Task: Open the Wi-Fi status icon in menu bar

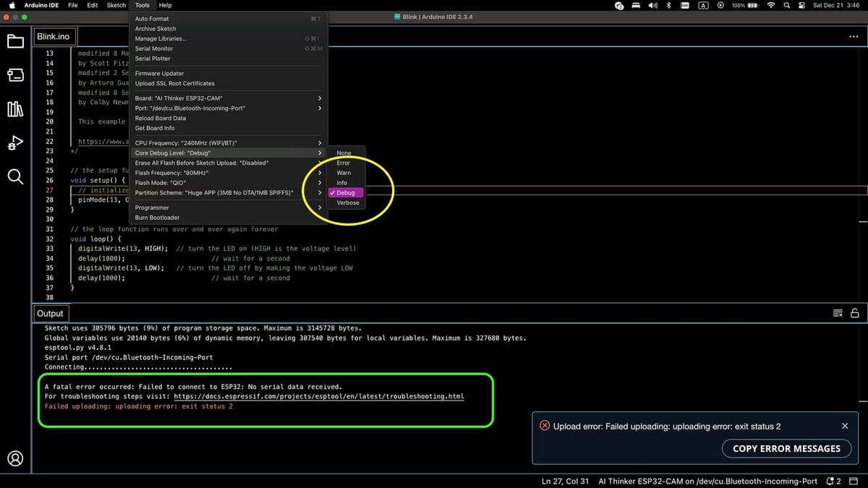Action: 771,5
